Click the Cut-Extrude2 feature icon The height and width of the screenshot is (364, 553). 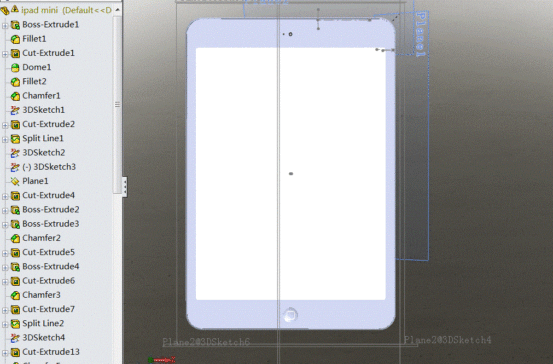coord(15,125)
